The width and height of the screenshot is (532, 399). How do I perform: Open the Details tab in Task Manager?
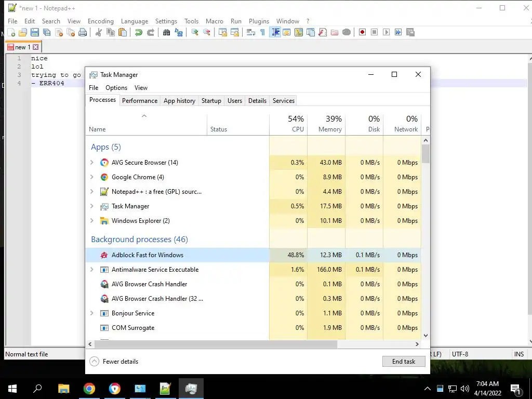click(257, 101)
